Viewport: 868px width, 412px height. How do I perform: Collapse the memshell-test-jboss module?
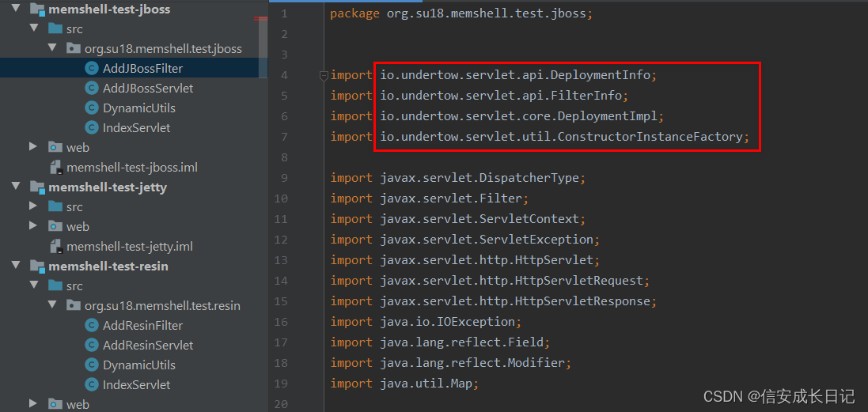(x=16, y=9)
